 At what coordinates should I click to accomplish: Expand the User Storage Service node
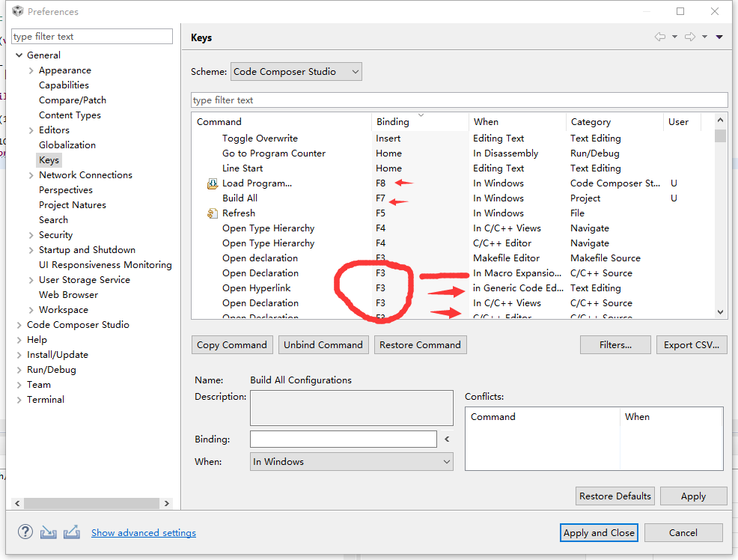pyautogui.click(x=31, y=280)
